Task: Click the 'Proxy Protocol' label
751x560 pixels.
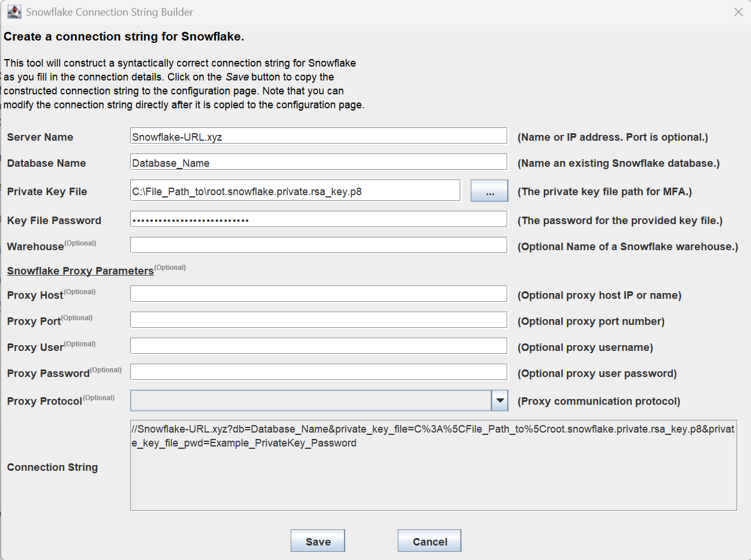Action: pos(45,401)
